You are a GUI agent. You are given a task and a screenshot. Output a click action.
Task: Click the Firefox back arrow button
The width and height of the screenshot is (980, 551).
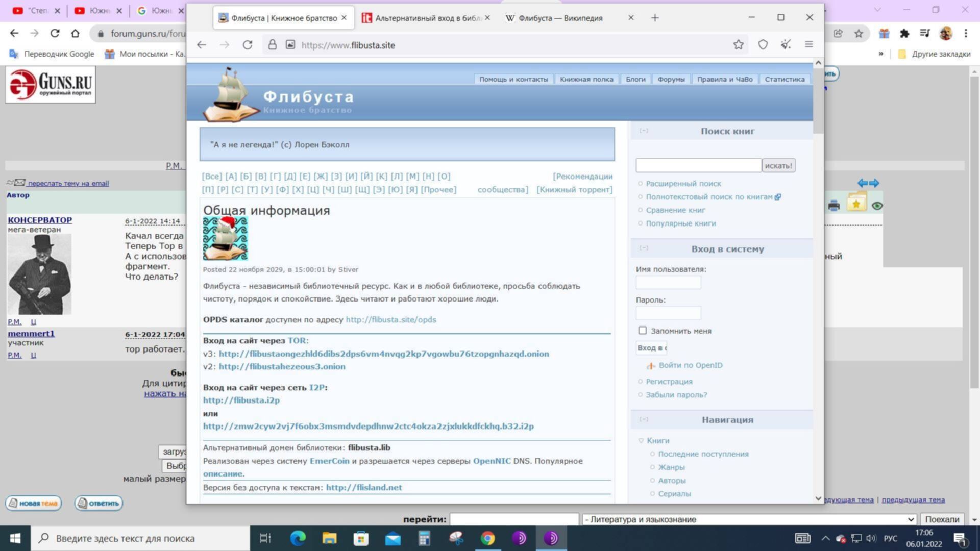[202, 45]
